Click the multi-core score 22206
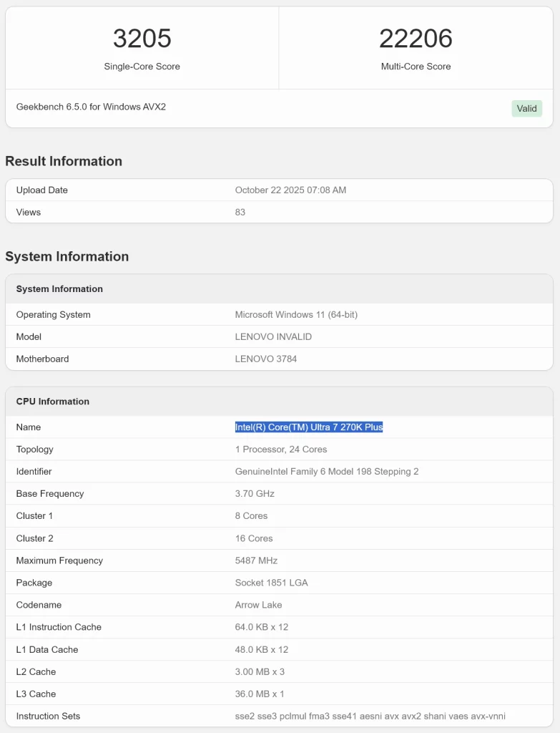 [x=416, y=39]
